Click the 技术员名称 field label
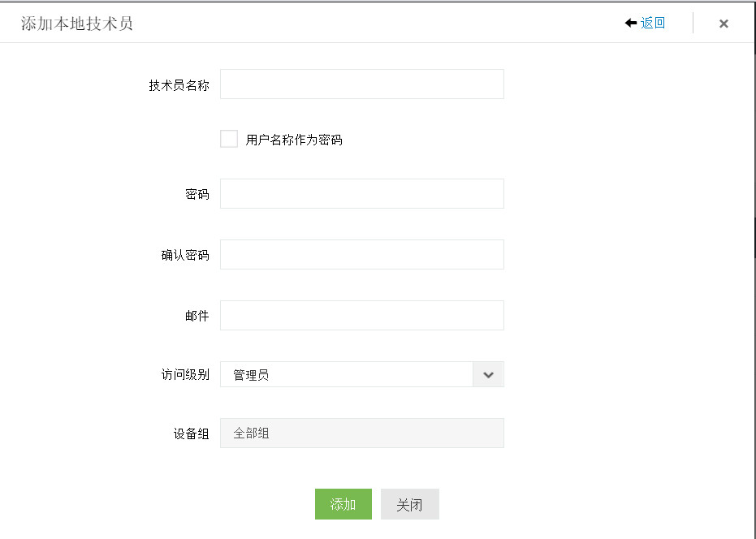Viewport: 756px width, 539px height. pyautogui.click(x=179, y=85)
